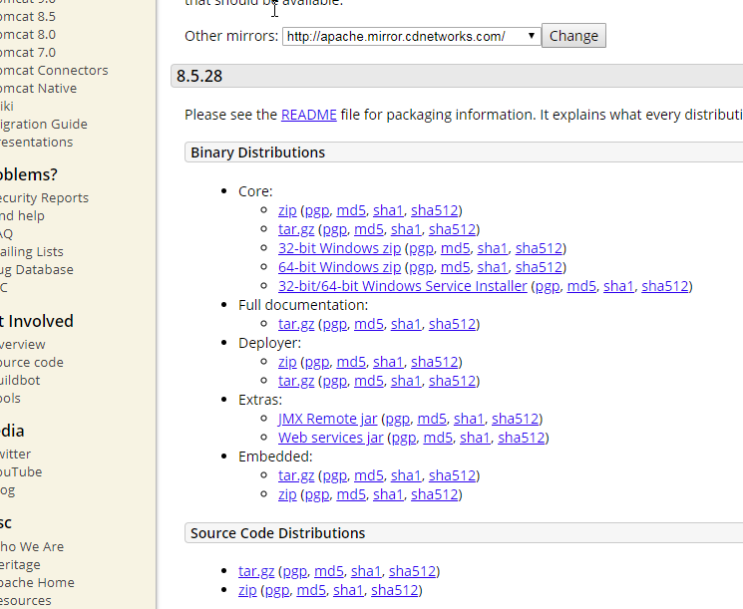Download Source Code tar.gz distribution

pyautogui.click(x=256, y=571)
